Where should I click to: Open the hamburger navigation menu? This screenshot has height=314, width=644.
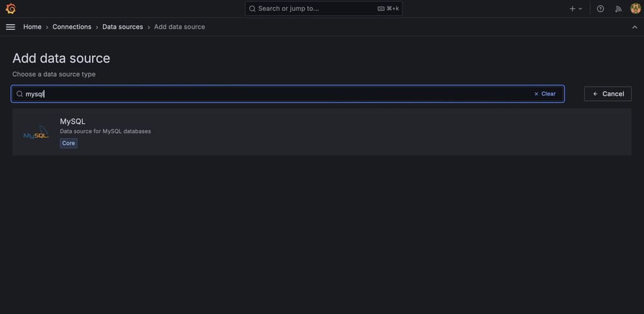tap(11, 26)
